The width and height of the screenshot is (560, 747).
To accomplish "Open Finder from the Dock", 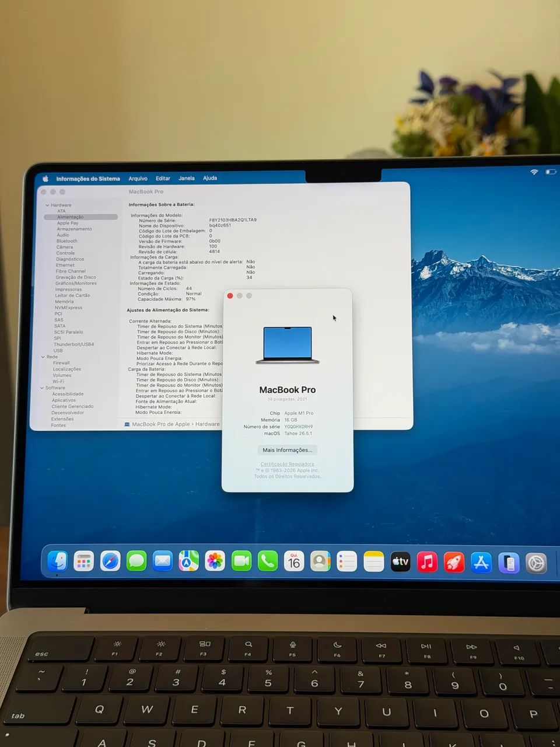I will coord(57,561).
